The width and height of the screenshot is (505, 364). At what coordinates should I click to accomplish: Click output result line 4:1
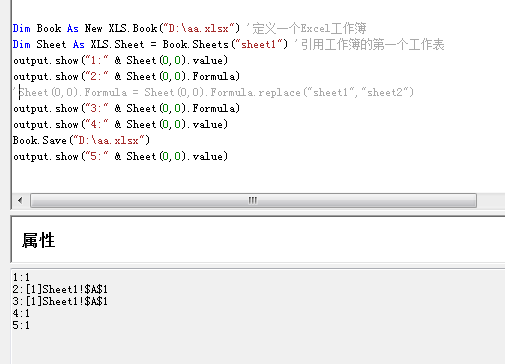[x=21, y=313]
